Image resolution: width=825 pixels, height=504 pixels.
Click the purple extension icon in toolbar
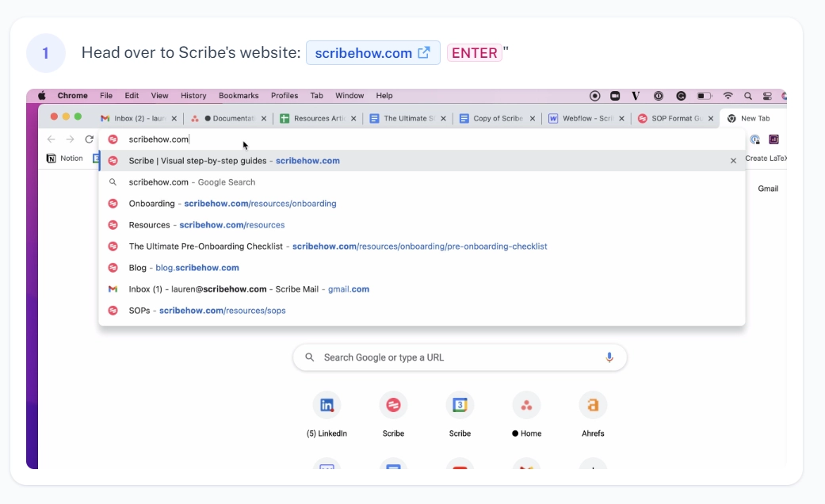773,139
